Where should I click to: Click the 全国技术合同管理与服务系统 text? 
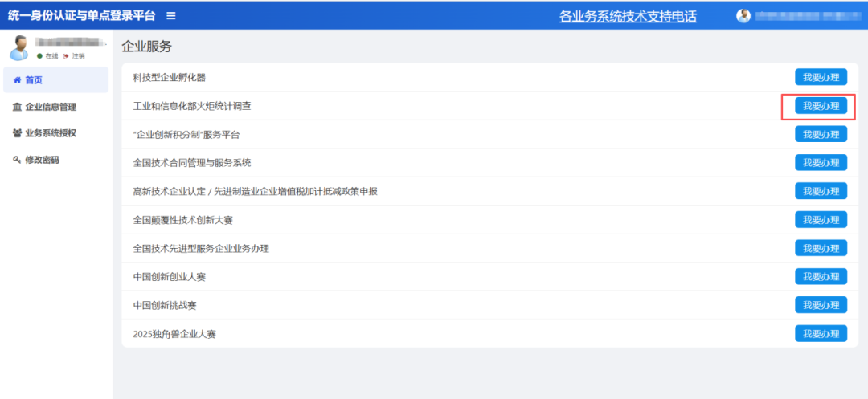pyautogui.click(x=191, y=163)
